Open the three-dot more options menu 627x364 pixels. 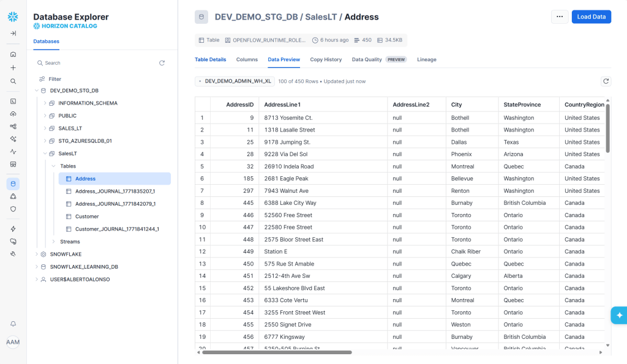pyautogui.click(x=559, y=17)
